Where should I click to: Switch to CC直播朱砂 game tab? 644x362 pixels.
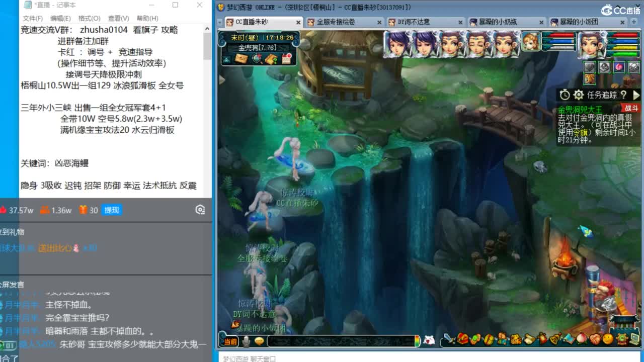[263, 22]
